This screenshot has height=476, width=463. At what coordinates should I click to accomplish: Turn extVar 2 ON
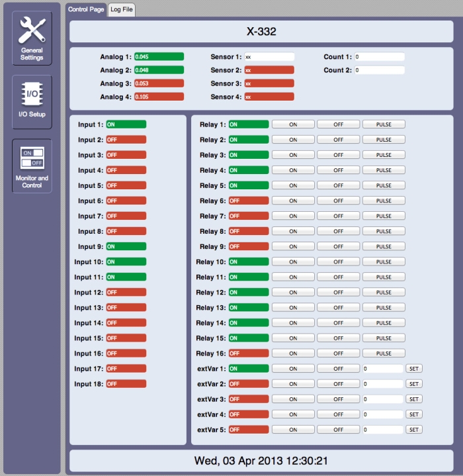[293, 384]
